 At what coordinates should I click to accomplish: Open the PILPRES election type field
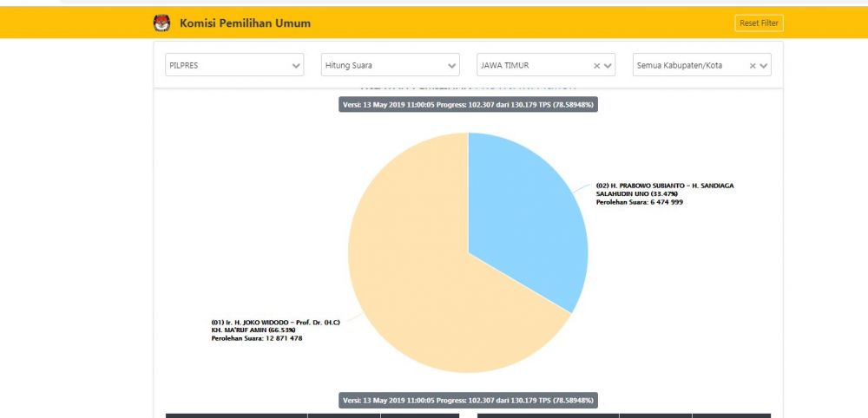coord(226,65)
